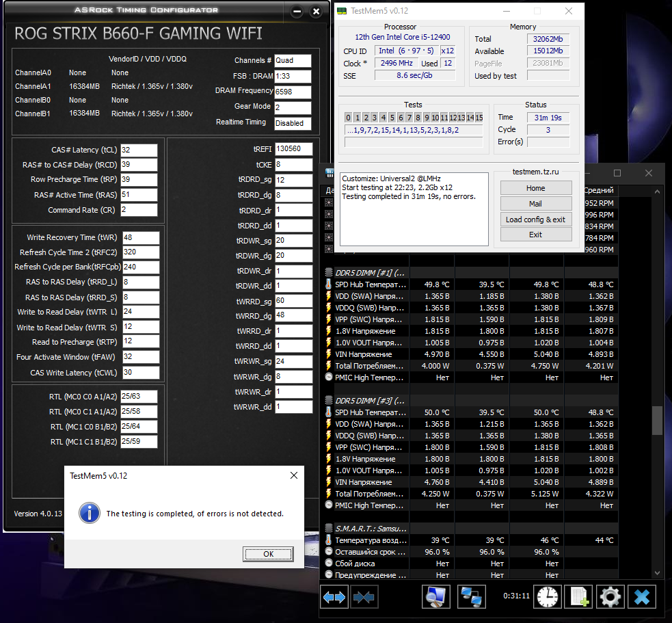
Task: Click thermometer icon of DIMM #1 SPD Hub
Action: pyautogui.click(x=328, y=284)
